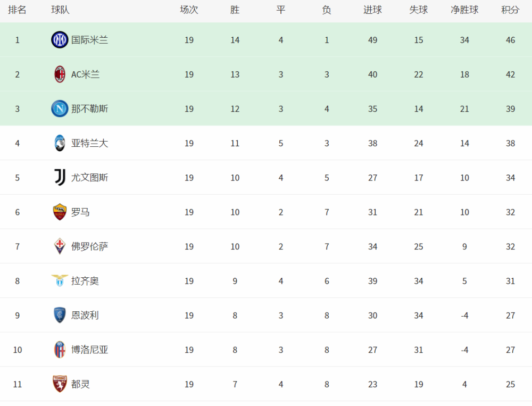Click the Juventus J logo

point(60,178)
